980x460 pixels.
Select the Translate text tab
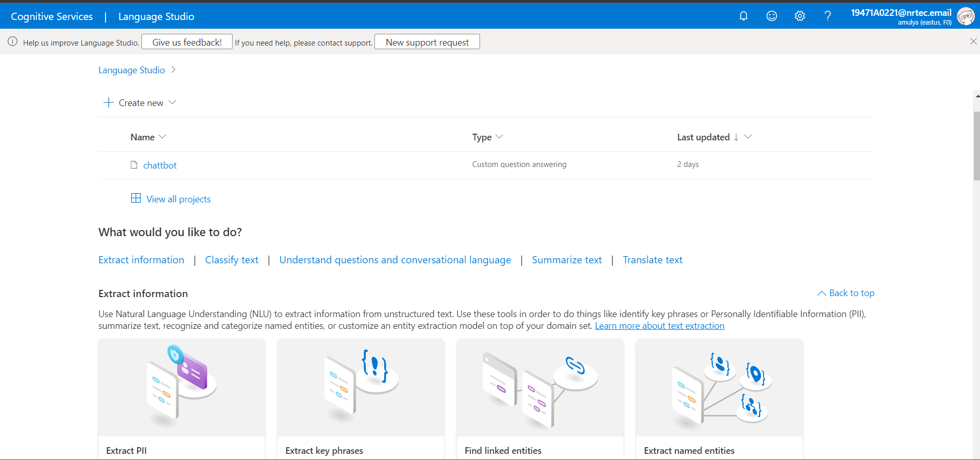(653, 260)
